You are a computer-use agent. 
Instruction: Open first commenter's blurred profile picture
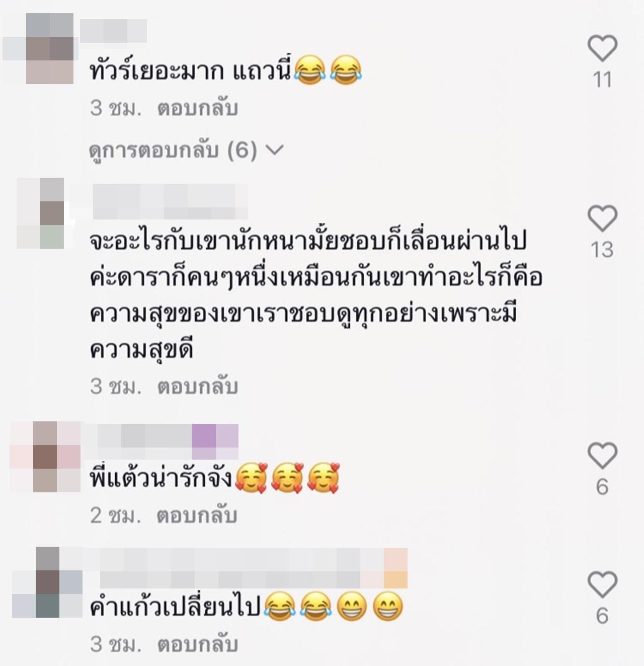pos(38,49)
